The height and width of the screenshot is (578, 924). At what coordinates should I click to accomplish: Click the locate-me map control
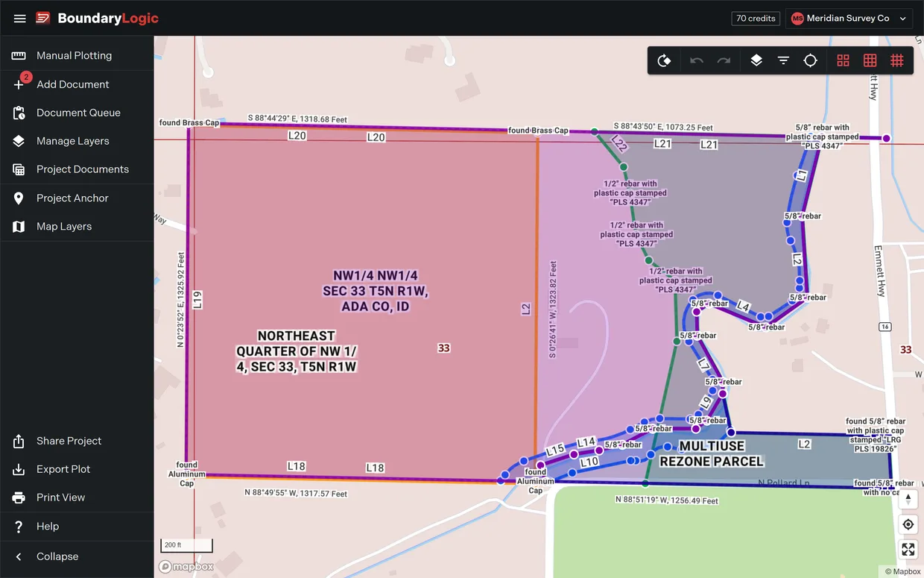[x=908, y=524]
